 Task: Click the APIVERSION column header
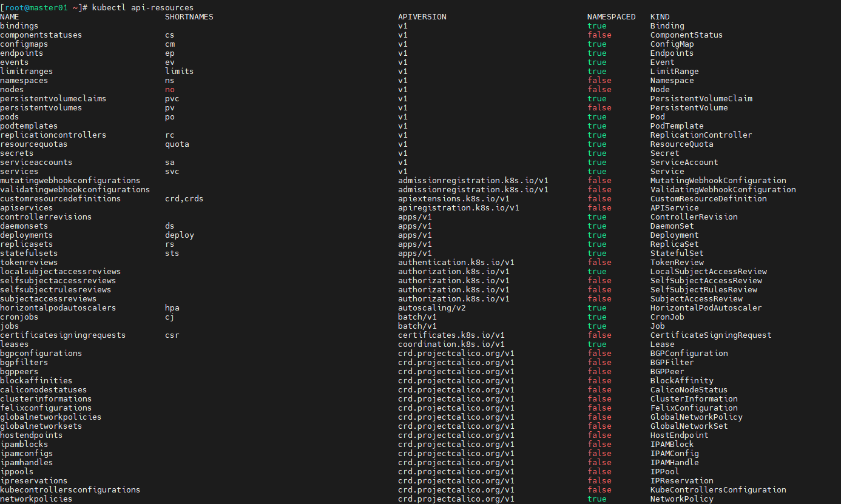coord(422,17)
